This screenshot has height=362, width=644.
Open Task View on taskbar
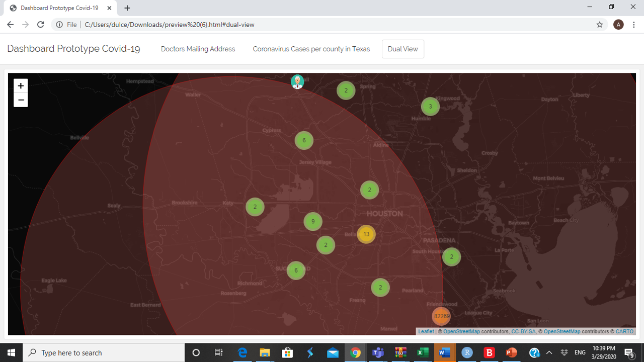click(218, 352)
